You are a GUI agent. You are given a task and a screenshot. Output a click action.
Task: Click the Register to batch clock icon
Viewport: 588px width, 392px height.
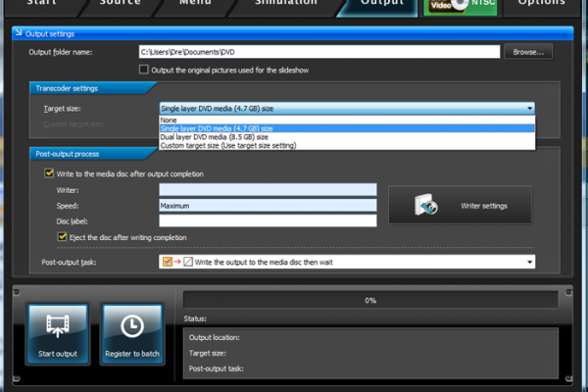[x=132, y=325]
